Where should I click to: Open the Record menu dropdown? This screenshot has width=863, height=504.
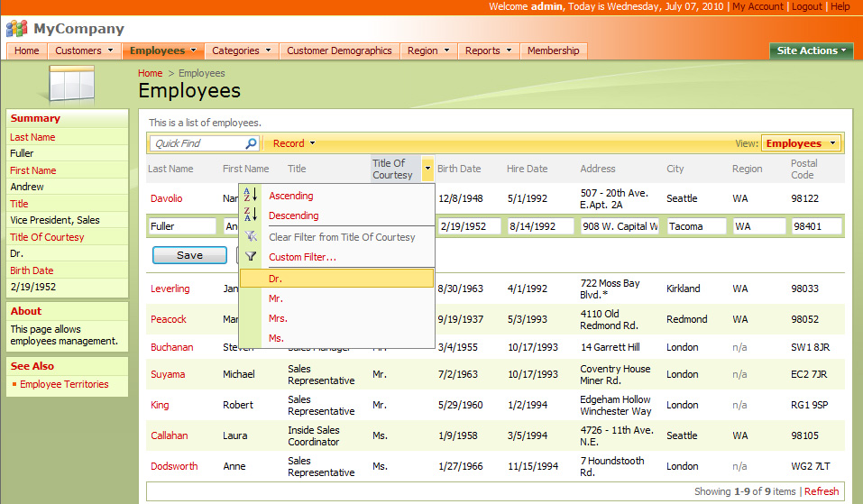tap(294, 143)
